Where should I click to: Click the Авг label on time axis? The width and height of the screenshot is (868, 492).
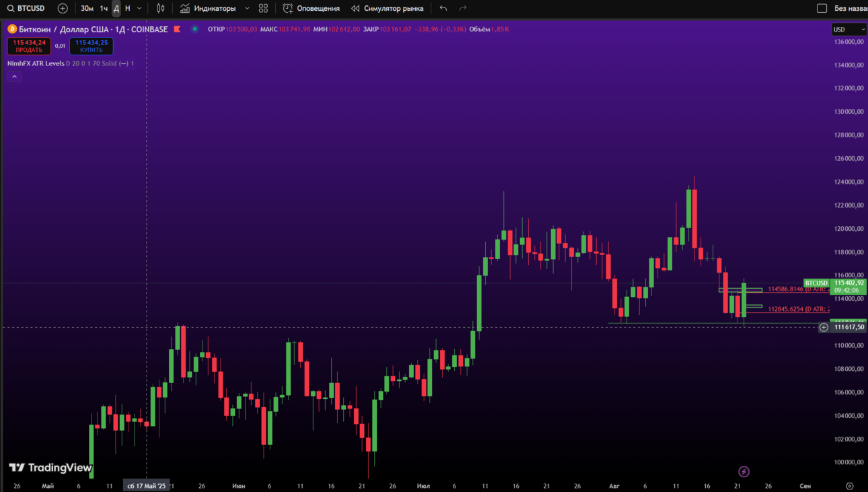tap(614, 486)
